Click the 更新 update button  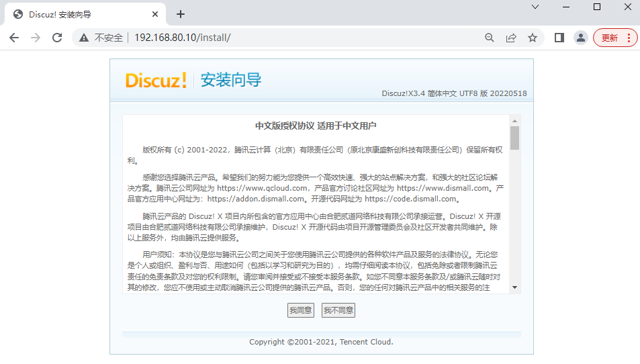click(610, 38)
